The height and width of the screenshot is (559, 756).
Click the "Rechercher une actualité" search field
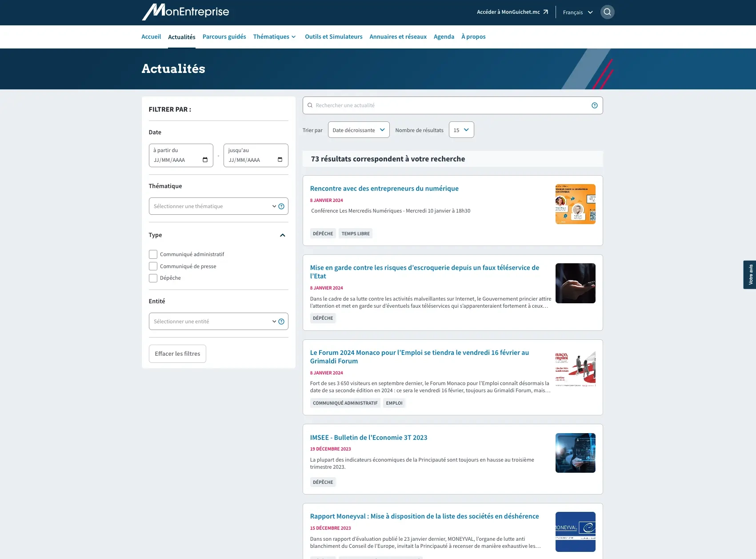[x=452, y=105]
